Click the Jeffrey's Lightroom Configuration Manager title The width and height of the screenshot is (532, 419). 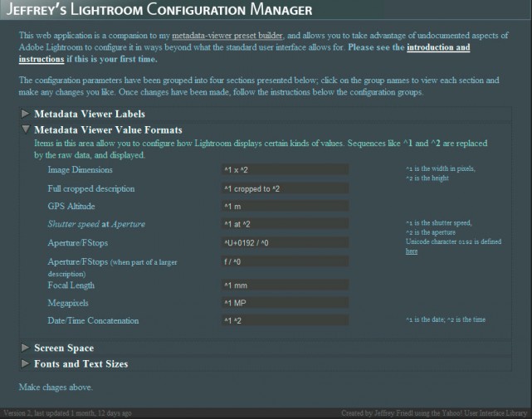point(159,9)
